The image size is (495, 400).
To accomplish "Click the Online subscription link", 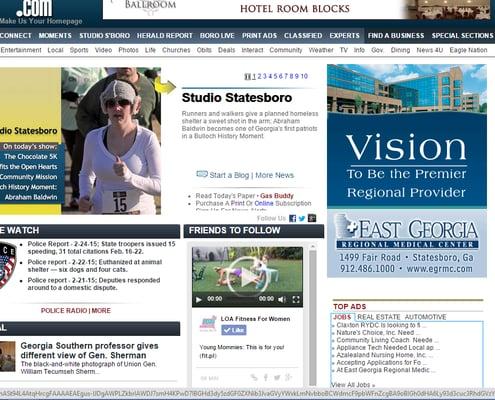I will (264, 203).
